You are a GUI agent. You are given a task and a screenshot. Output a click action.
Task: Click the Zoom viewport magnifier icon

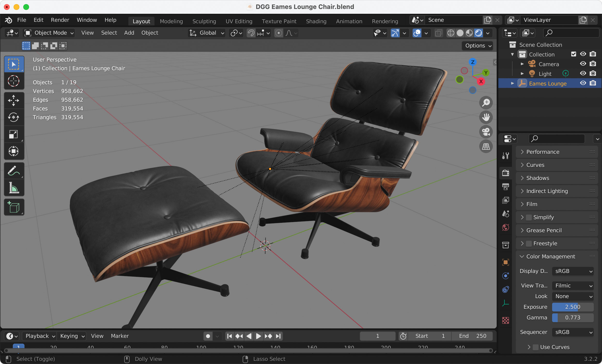tap(486, 102)
